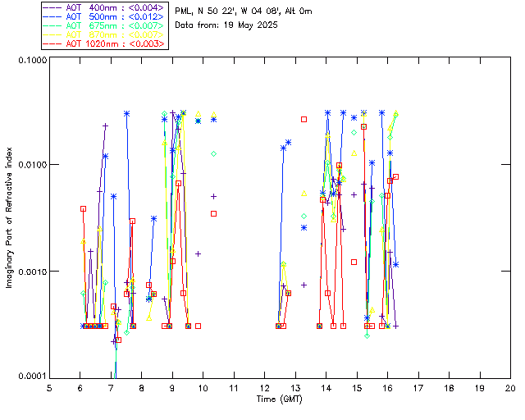
Task: Click the x-axis tick label 16
Action: [388, 388]
